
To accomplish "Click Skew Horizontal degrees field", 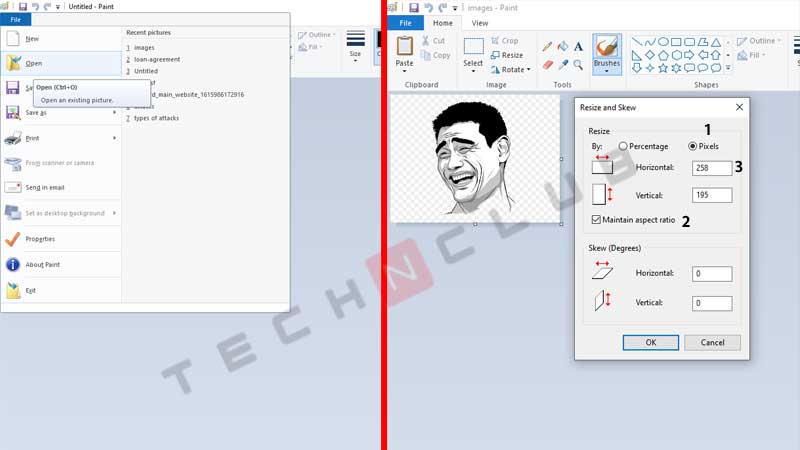I will coord(712,273).
